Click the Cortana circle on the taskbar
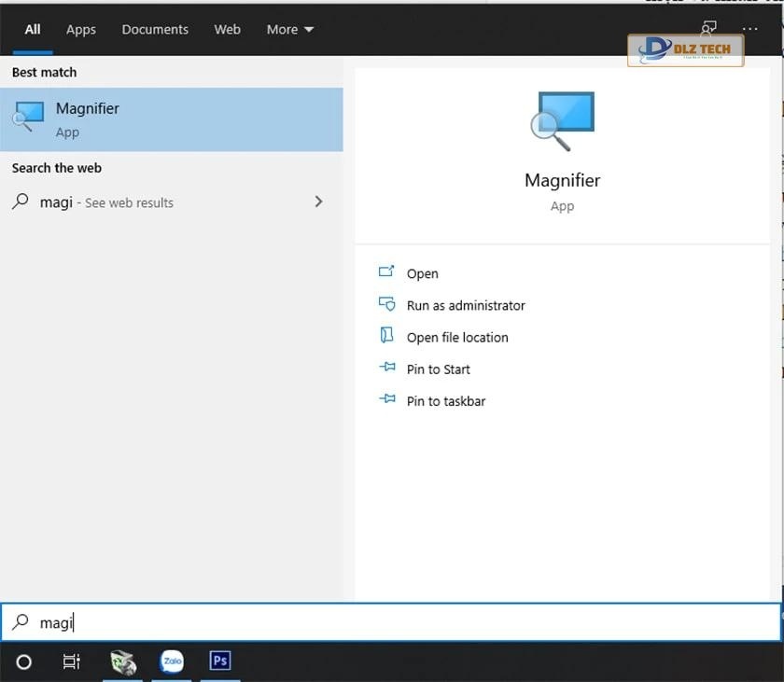Image resolution: width=784 pixels, height=682 pixels. [x=24, y=661]
